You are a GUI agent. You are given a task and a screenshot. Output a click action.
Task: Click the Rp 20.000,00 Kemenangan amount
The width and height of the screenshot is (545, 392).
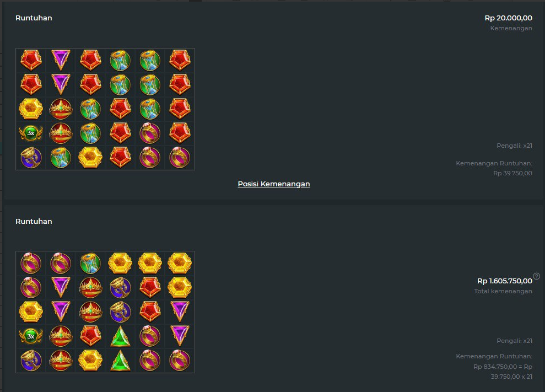point(508,18)
